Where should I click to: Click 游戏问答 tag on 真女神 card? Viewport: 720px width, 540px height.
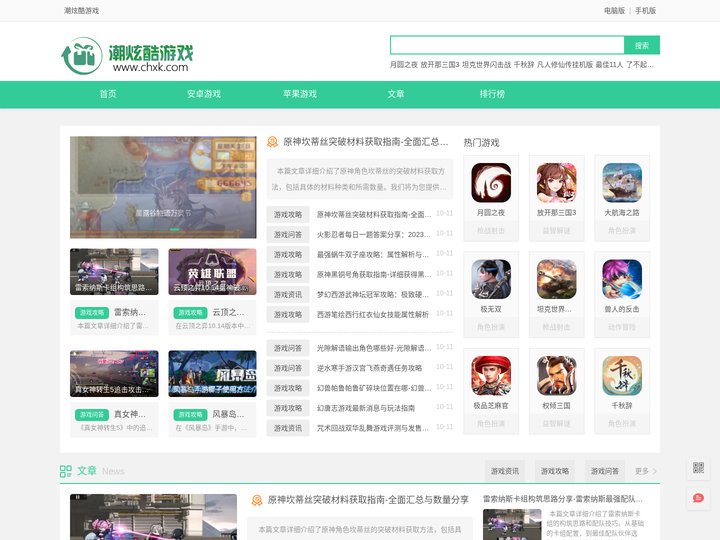tap(92, 415)
